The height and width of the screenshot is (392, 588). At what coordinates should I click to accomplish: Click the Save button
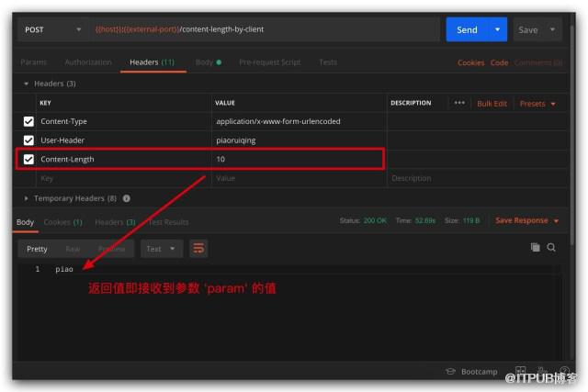(x=528, y=30)
